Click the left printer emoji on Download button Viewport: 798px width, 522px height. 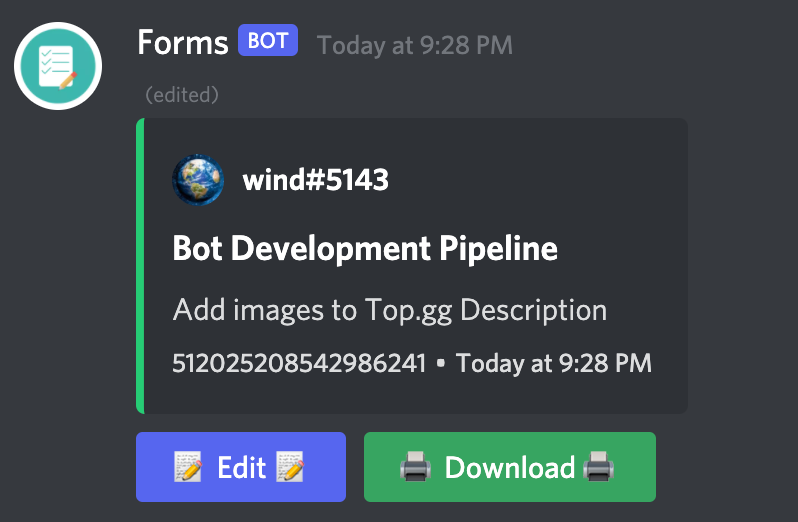tap(415, 467)
